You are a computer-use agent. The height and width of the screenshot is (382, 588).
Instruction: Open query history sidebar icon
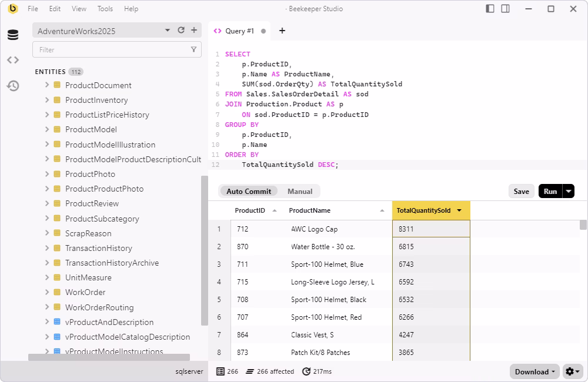point(13,86)
